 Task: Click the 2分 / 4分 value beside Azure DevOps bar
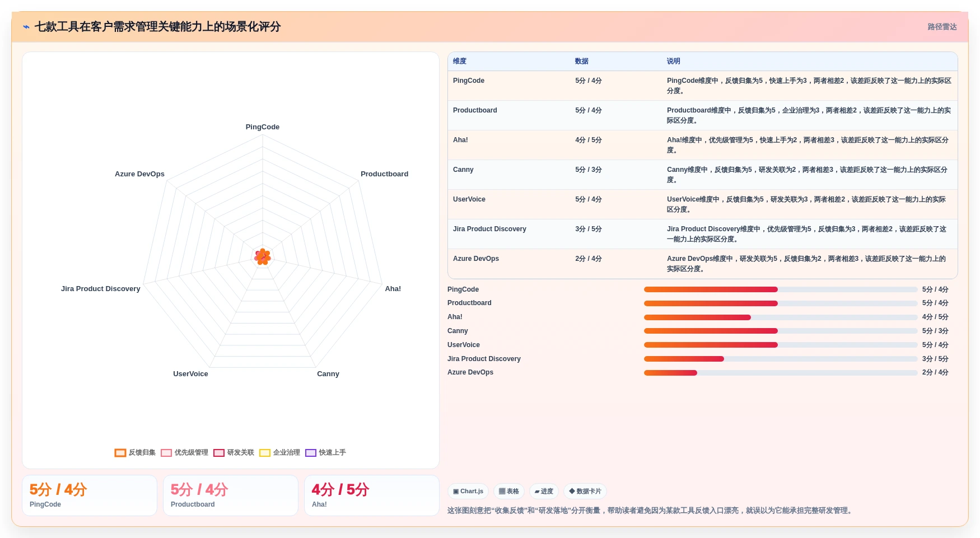click(935, 372)
